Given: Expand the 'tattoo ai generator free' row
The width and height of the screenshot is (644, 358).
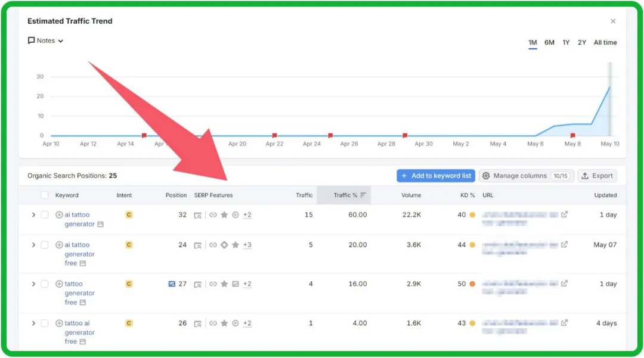Looking at the screenshot, I should (33, 323).
